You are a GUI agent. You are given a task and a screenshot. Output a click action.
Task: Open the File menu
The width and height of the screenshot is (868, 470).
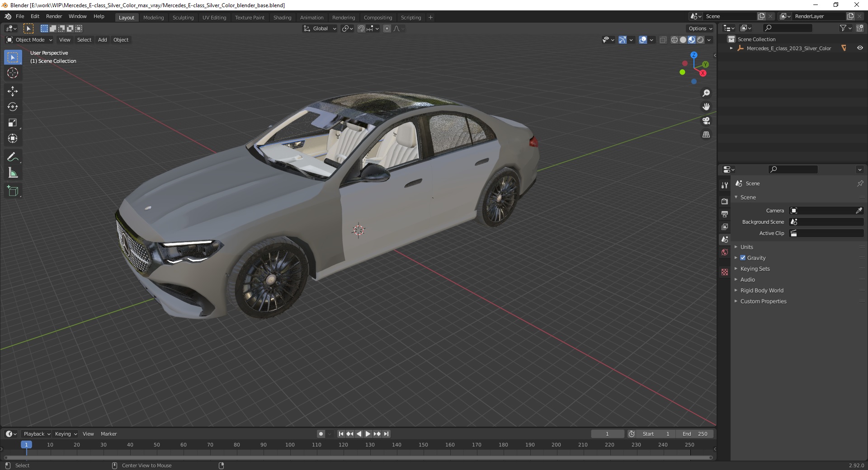pos(20,16)
